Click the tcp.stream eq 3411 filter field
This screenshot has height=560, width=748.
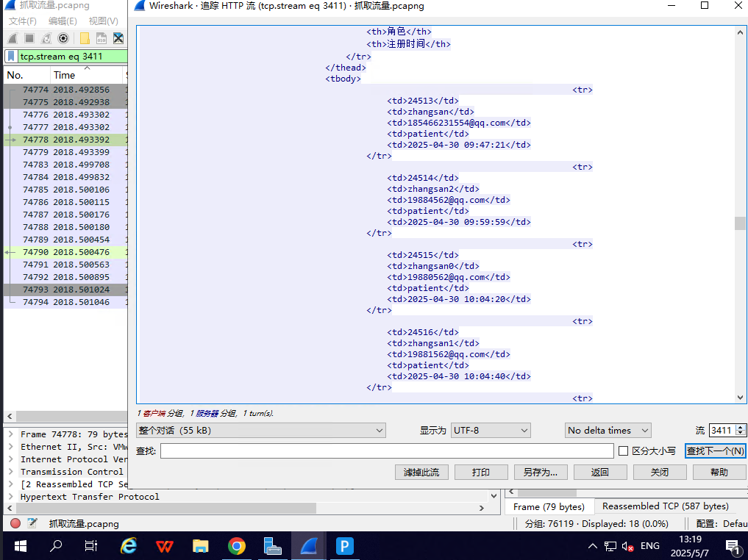[73, 57]
